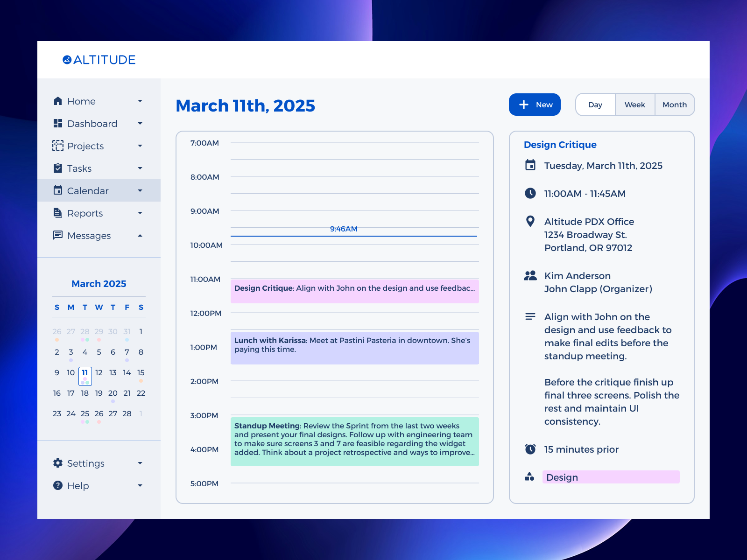Select the Month view tab
Viewport: 747px width, 560px height.
674,105
